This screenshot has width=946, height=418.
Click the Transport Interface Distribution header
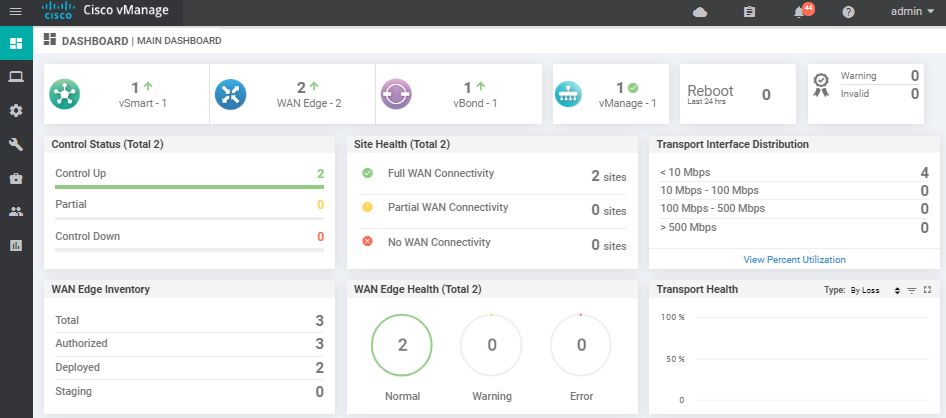tap(732, 144)
